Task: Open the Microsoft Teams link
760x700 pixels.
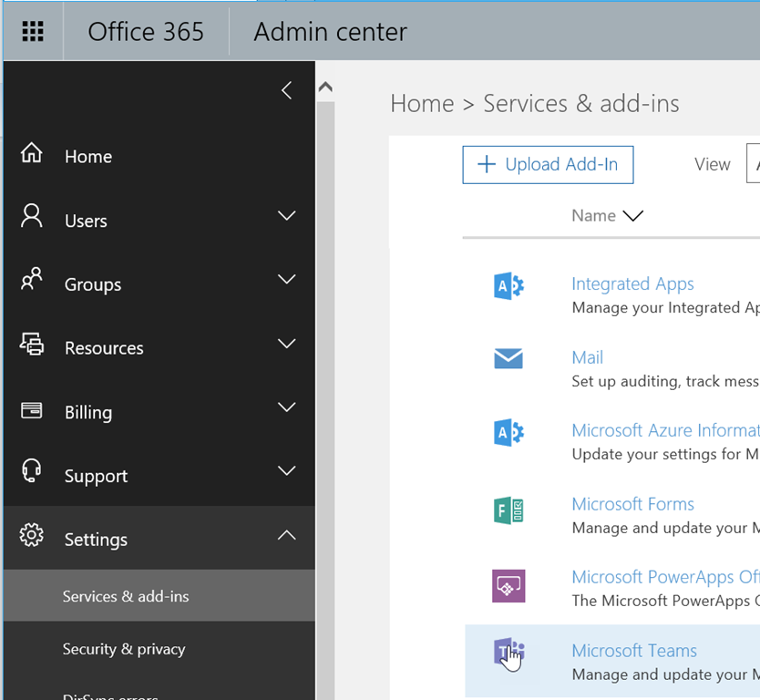Action: tap(633, 651)
